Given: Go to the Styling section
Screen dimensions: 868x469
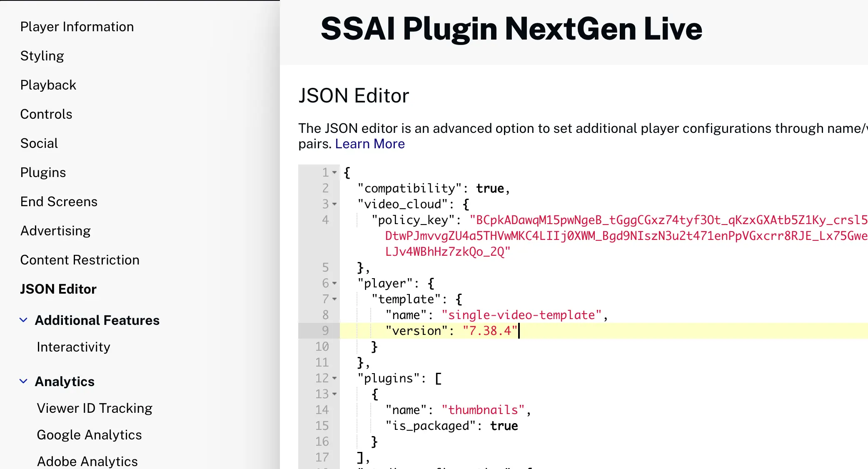Looking at the screenshot, I should point(42,56).
